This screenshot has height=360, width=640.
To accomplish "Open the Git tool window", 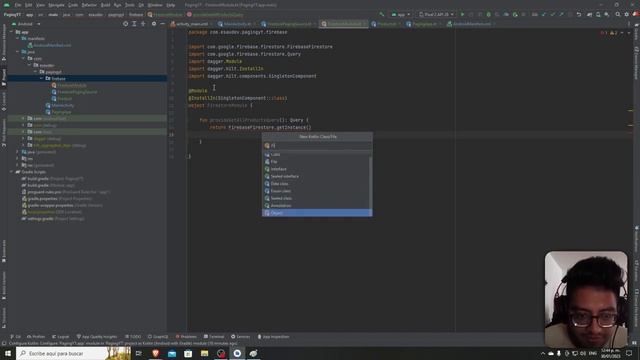I will pyautogui.click(x=16, y=337).
